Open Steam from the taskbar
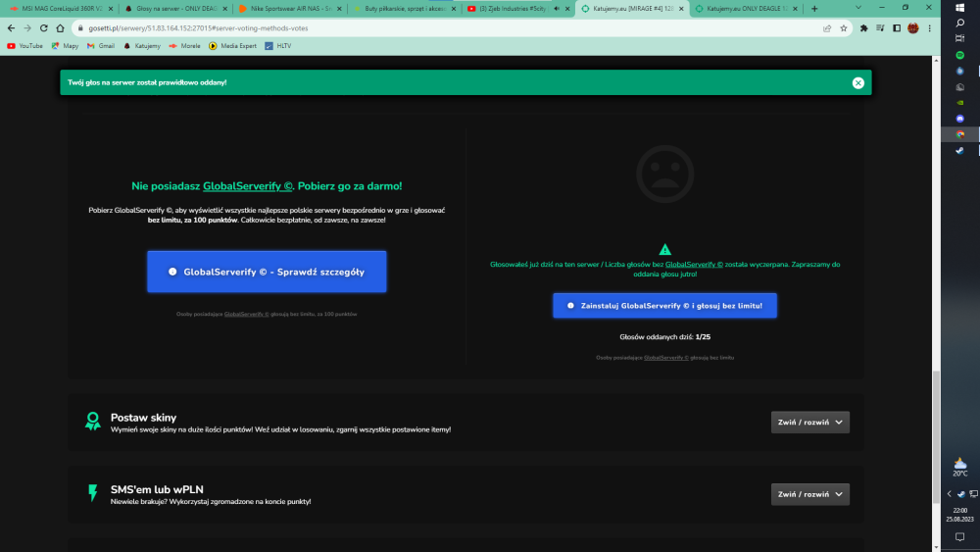Viewport: 980px width, 552px height. [960, 151]
